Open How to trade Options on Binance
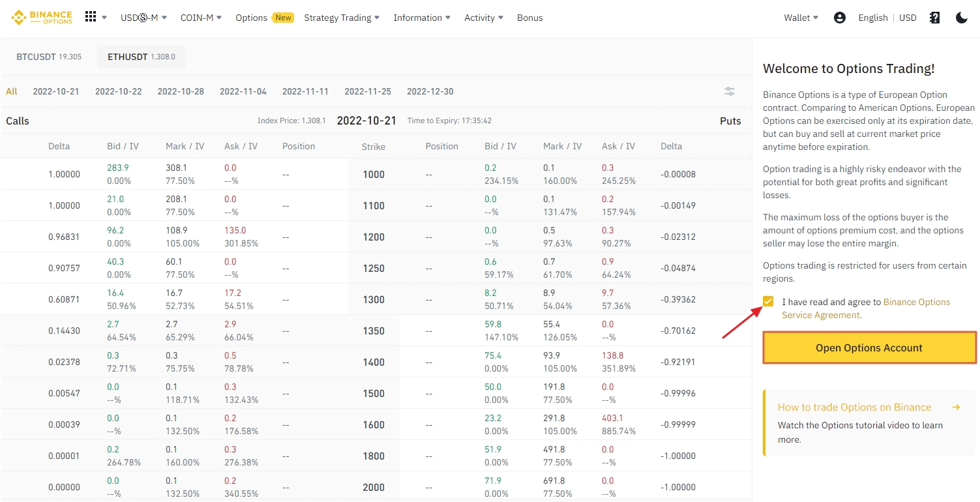Screen dimensions: 980x502 click(x=854, y=407)
